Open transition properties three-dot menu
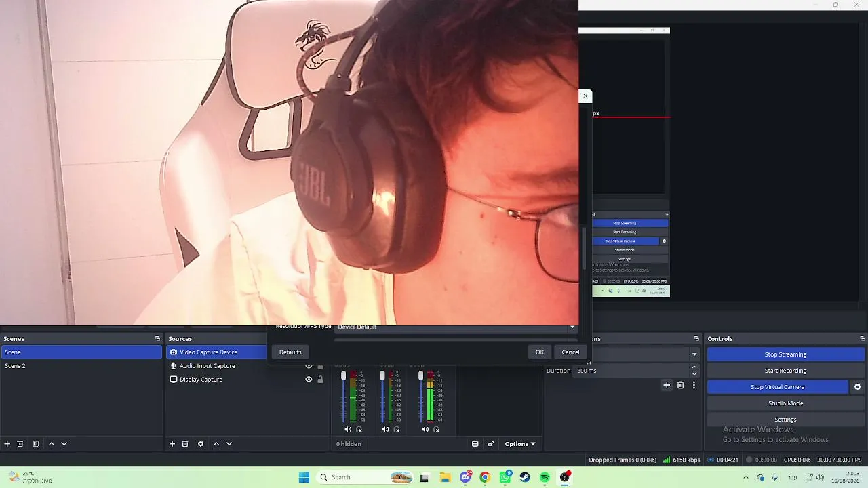The width and height of the screenshot is (868, 488). [x=694, y=385]
